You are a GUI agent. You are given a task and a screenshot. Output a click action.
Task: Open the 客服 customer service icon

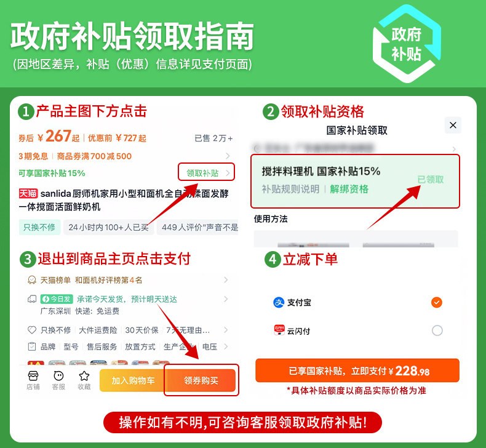point(58,376)
